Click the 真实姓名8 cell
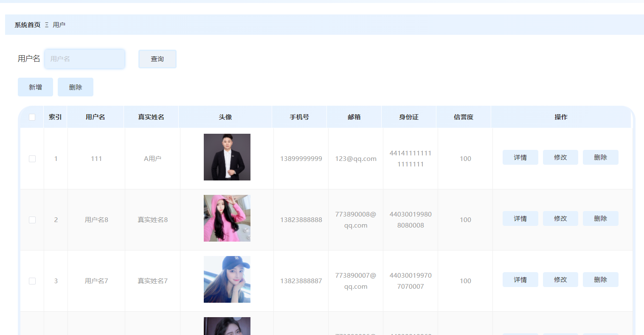 click(x=152, y=220)
